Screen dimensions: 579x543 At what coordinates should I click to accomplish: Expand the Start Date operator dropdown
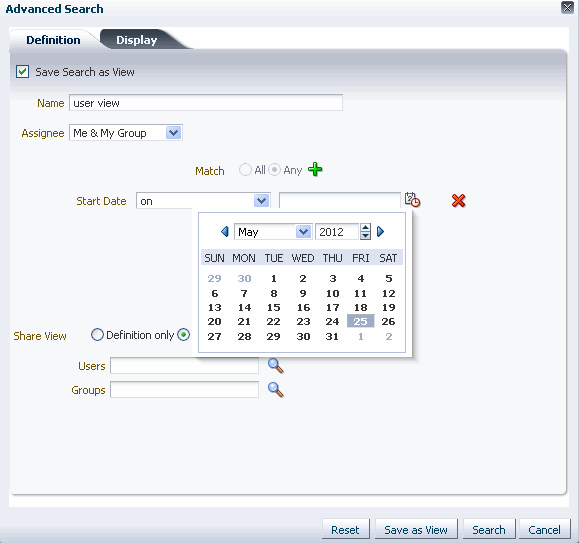tap(261, 201)
